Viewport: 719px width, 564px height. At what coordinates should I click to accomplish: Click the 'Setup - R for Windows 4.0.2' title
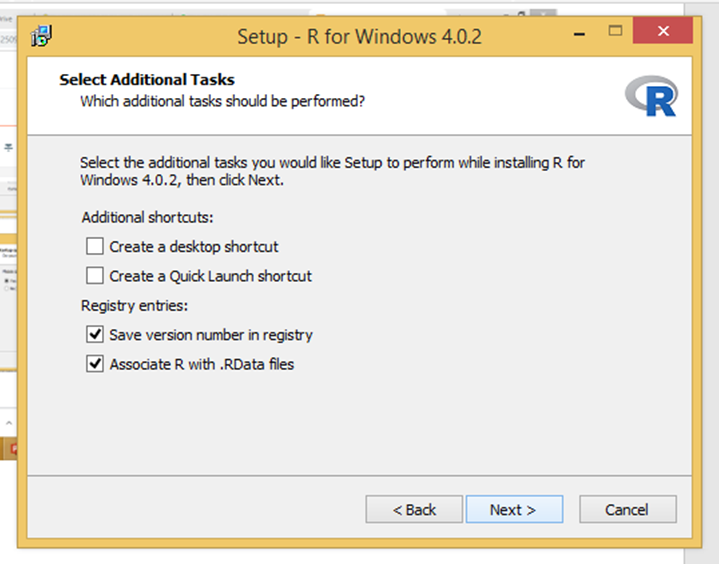360,37
